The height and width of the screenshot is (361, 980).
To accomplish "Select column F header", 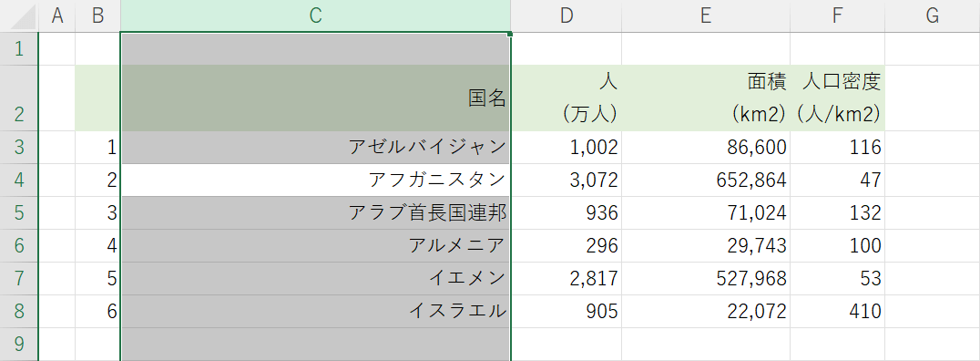I will [838, 16].
